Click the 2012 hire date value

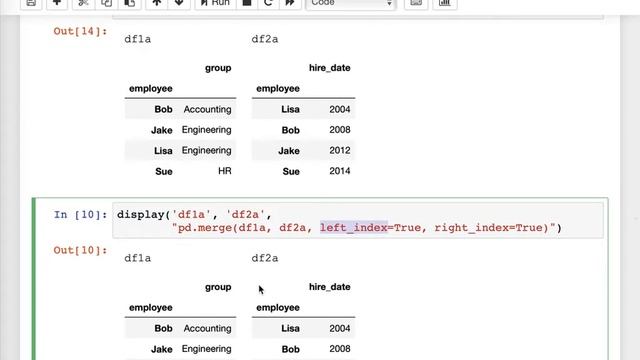click(x=340, y=151)
